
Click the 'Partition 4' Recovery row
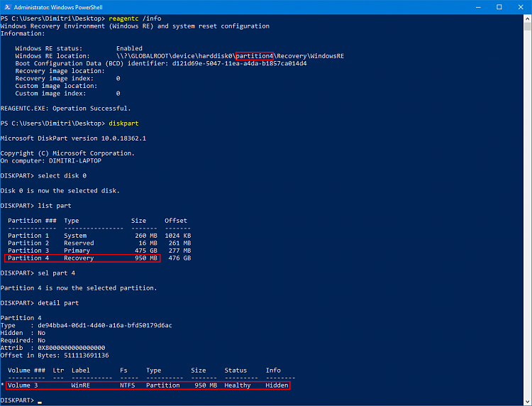[99, 258]
